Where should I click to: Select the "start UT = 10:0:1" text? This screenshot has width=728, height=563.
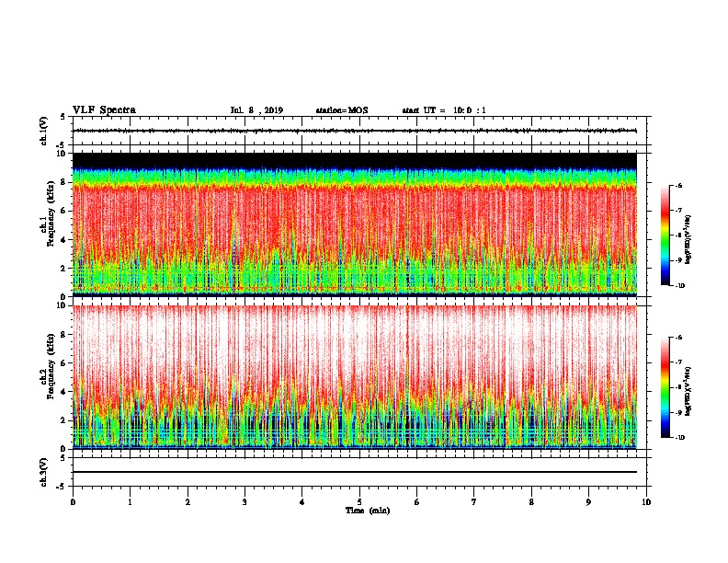(444, 110)
